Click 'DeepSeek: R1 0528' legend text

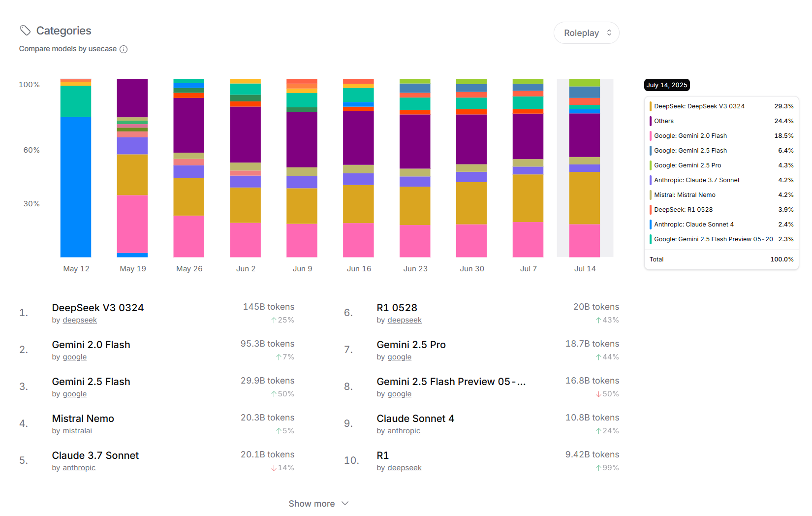(x=684, y=210)
